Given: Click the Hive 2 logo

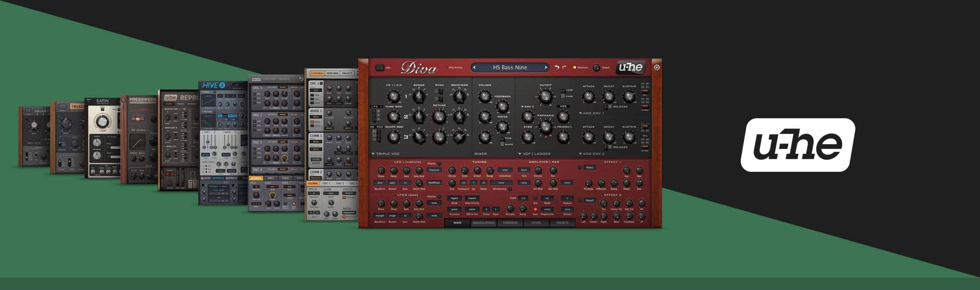Looking at the screenshot, I should click(214, 85).
